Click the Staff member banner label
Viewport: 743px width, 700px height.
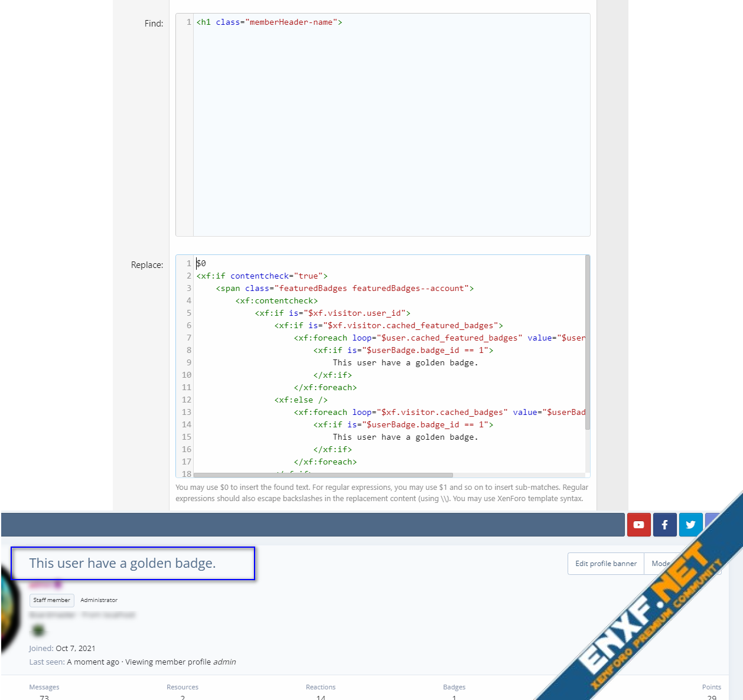pyautogui.click(x=52, y=600)
